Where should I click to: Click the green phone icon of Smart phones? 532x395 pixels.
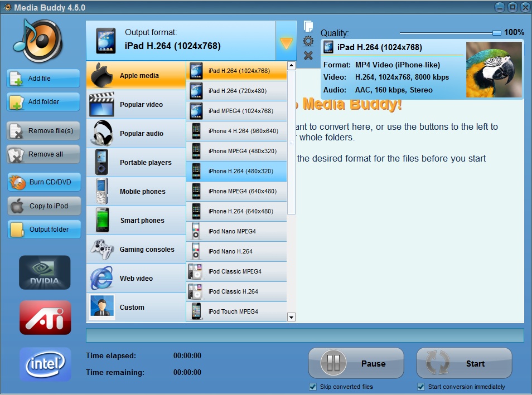click(x=102, y=220)
